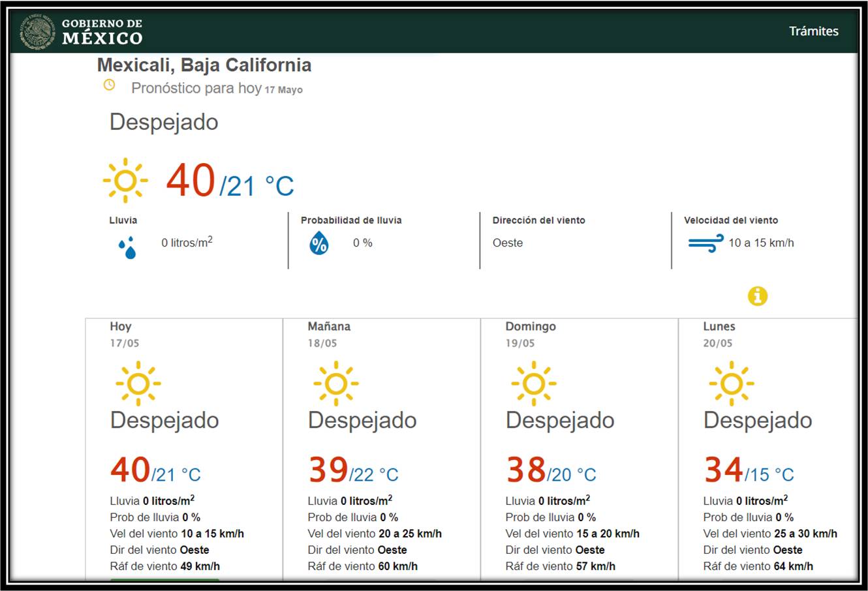Image resolution: width=868 pixels, height=591 pixels.
Task: Click the sun icon in the Mañana card
Action: (x=336, y=384)
